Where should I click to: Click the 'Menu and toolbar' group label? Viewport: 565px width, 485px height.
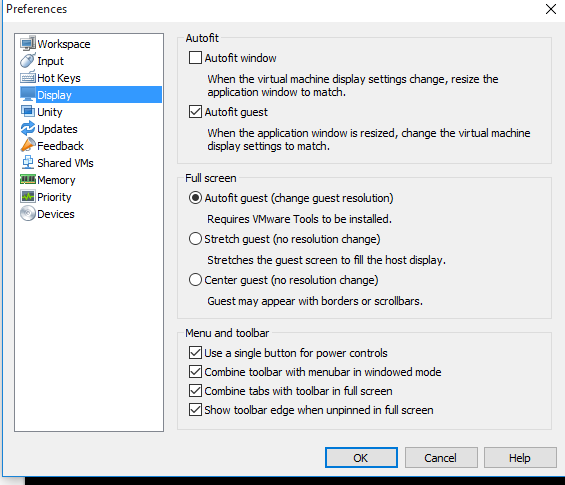[227, 333]
